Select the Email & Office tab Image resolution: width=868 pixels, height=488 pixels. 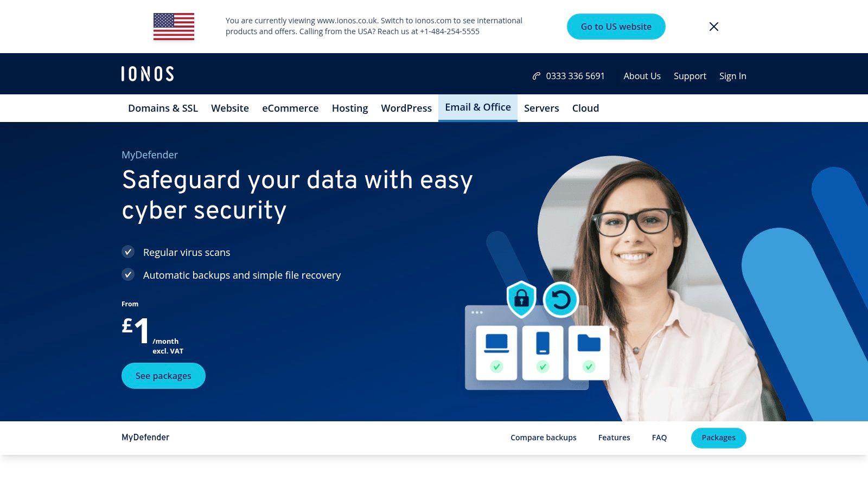(478, 107)
